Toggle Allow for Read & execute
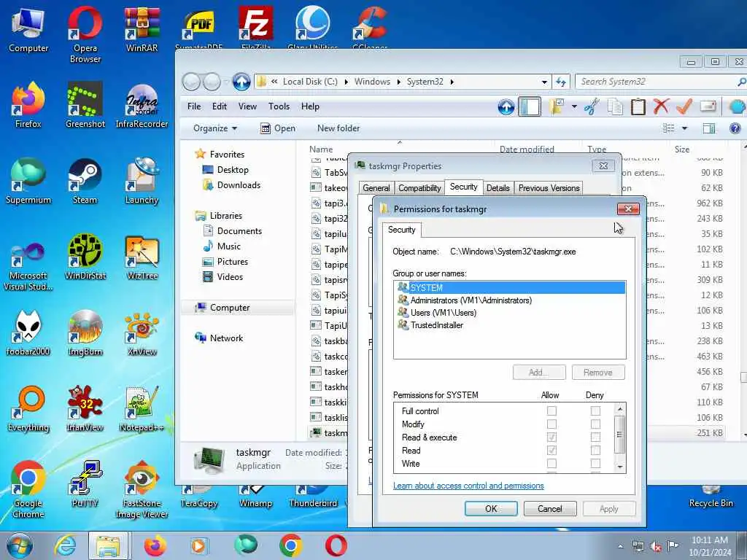Viewport: 747px width, 560px height. (x=551, y=437)
